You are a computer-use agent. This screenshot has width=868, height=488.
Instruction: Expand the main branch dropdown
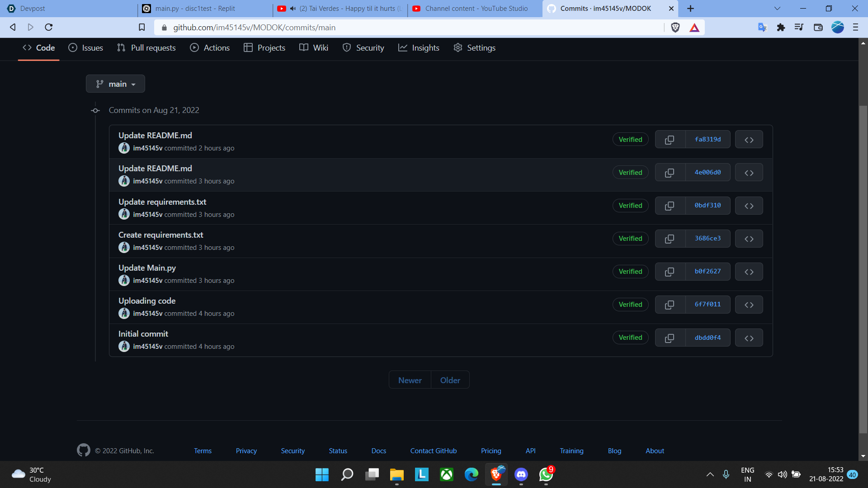[x=115, y=84]
